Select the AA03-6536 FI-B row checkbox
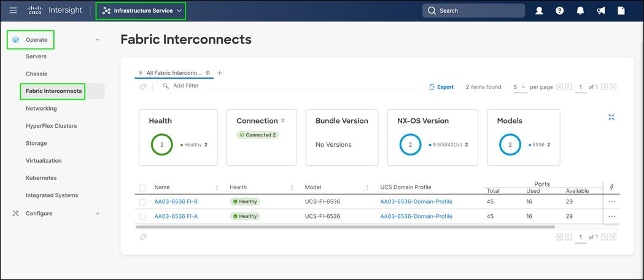Image resolution: width=644 pixels, height=280 pixels. click(143, 201)
